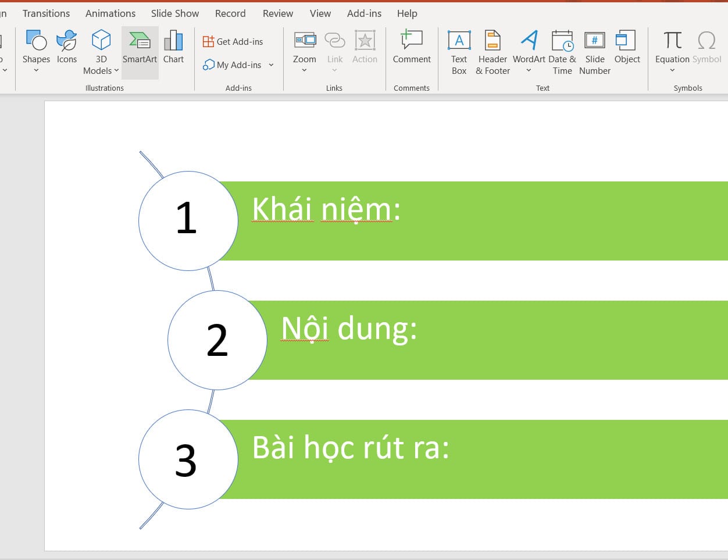Screen dimensions: 728x560
Task: Click the 3D Models cube icon
Action: pyautogui.click(x=101, y=40)
